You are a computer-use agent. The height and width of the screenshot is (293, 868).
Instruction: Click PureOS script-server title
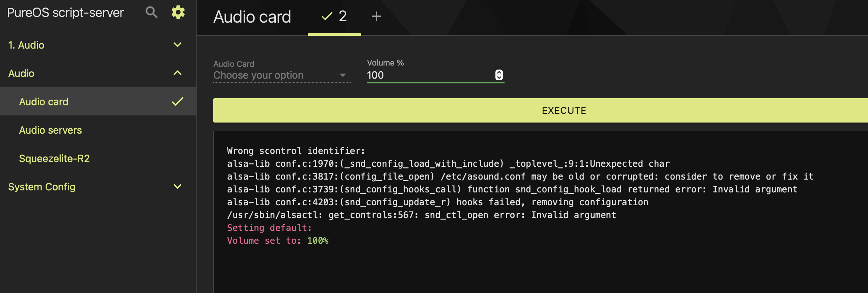[x=65, y=12]
